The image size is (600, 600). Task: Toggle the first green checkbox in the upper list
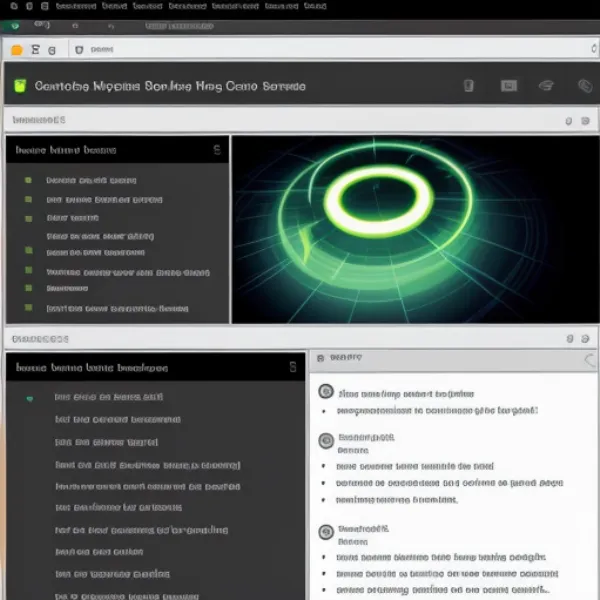[28, 181]
